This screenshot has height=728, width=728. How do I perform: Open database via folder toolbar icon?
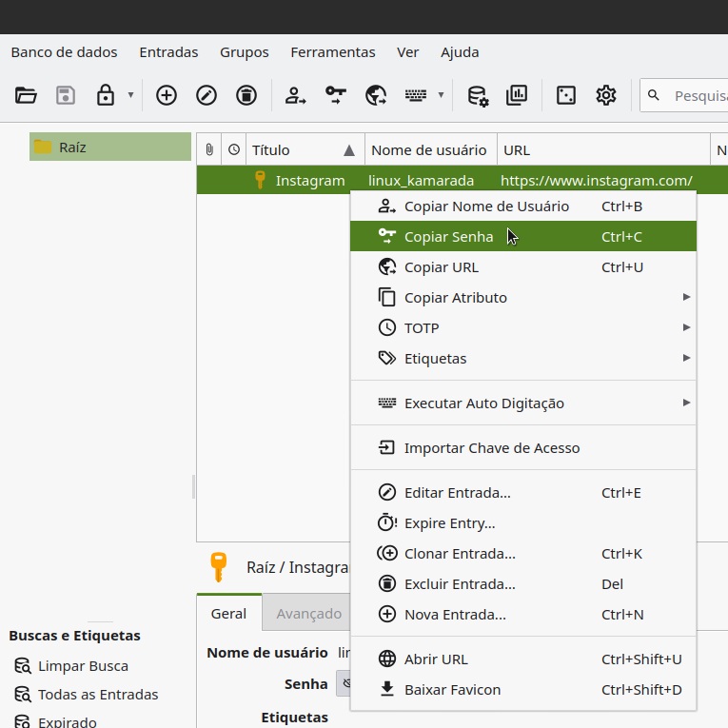[x=26, y=96]
